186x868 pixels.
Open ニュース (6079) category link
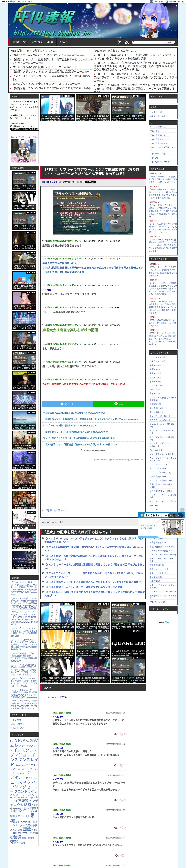click(157, 357)
